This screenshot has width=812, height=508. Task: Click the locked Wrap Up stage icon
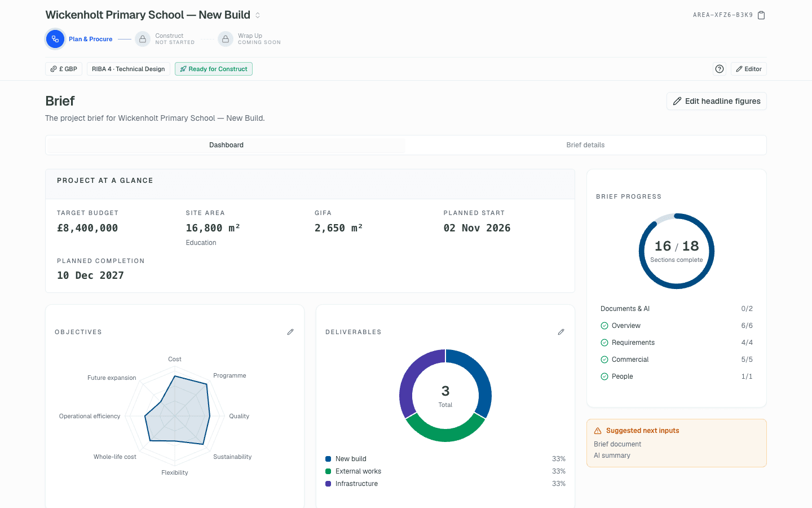tap(226, 39)
